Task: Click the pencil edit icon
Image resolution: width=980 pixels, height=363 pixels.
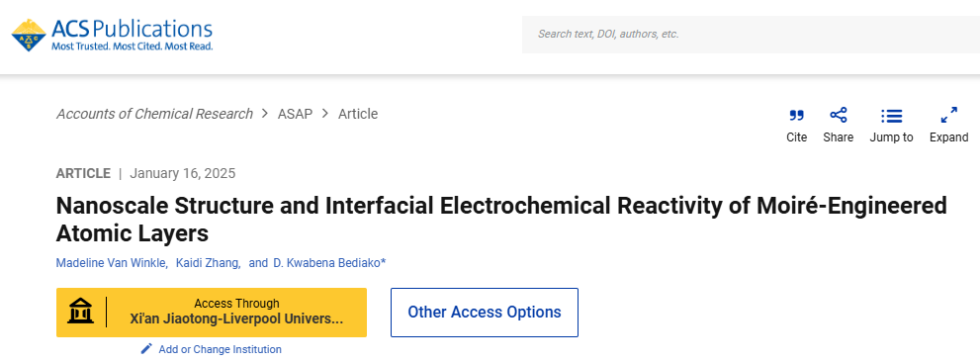Action: [146, 348]
